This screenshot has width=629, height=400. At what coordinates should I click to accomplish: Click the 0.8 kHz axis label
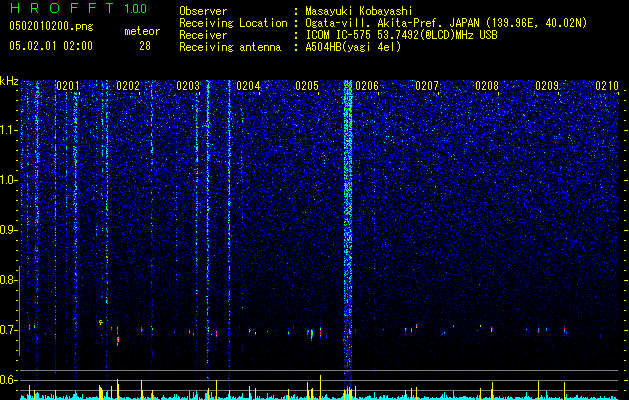pyautogui.click(x=7, y=280)
